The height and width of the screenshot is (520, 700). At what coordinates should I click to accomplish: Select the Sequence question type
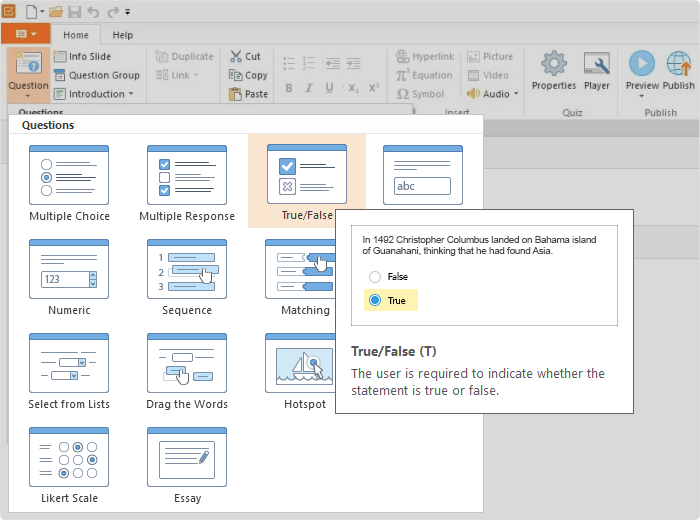[187, 278]
